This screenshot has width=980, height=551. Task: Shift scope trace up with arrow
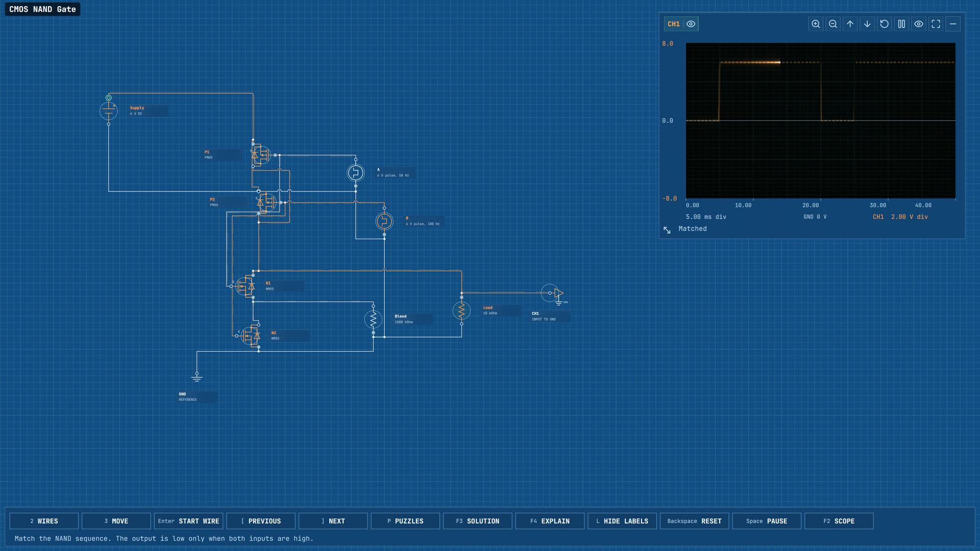click(850, 24)
